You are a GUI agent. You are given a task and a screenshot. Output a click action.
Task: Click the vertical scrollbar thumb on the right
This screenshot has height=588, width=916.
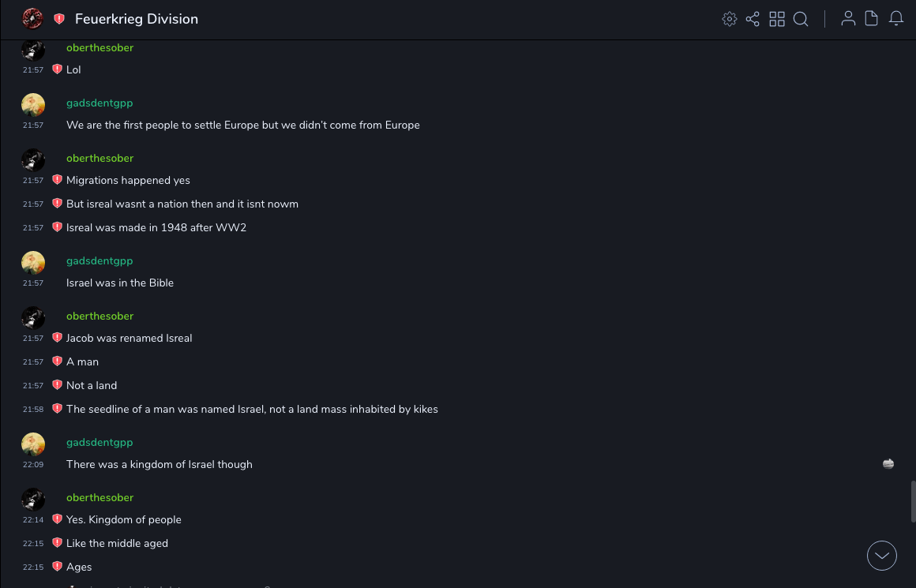point(913,500)
